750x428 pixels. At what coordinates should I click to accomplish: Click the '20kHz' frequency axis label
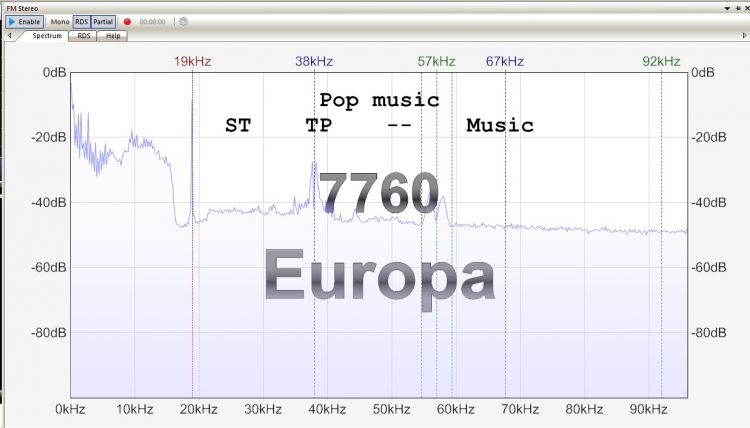tap(199, 409)
